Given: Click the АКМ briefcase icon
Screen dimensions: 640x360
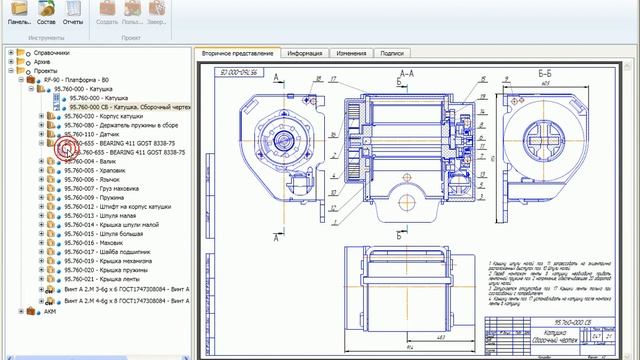Looking at the screenshot, I should (x=31, y=311).
